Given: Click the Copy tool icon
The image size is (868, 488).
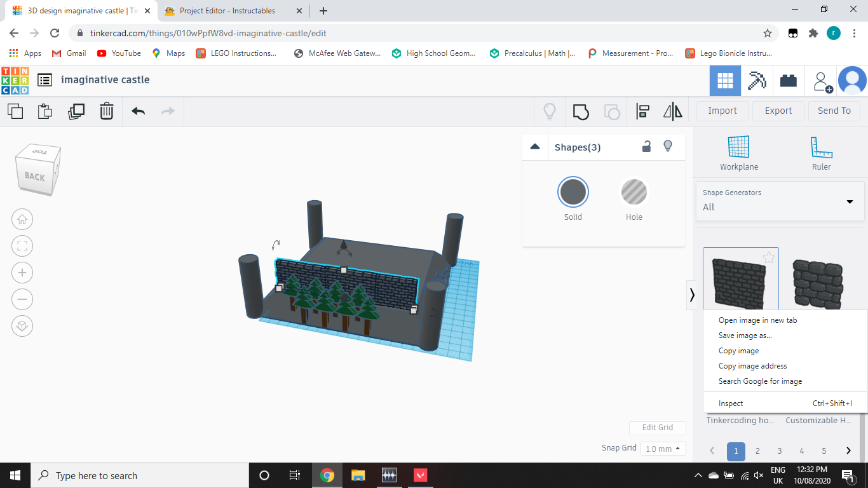Looking at the screenshot, I should [x=15, y=111].
